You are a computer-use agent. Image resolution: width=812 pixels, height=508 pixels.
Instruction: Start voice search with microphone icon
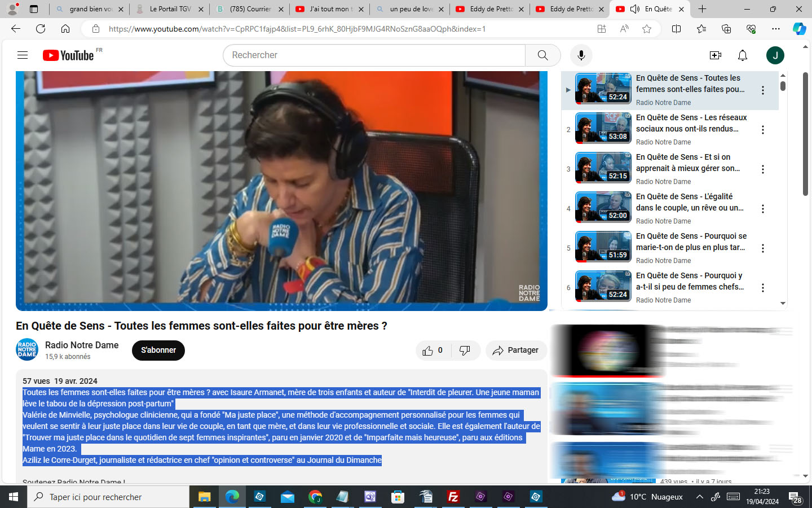581,55
